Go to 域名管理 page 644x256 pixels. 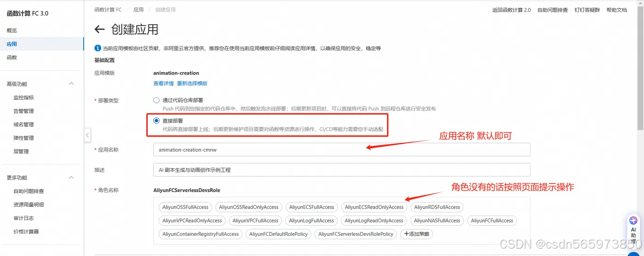(23, 125)
